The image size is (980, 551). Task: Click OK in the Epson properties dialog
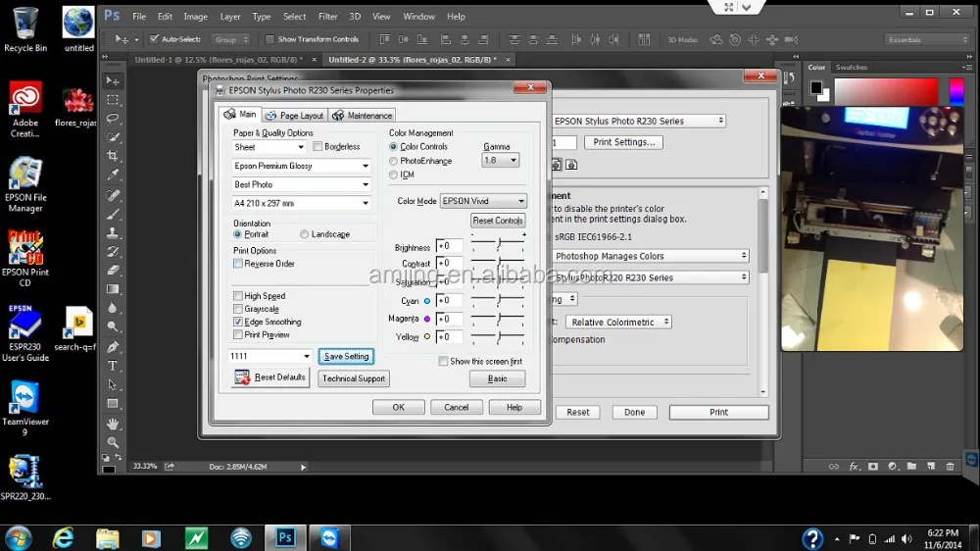tap(398, 407)
